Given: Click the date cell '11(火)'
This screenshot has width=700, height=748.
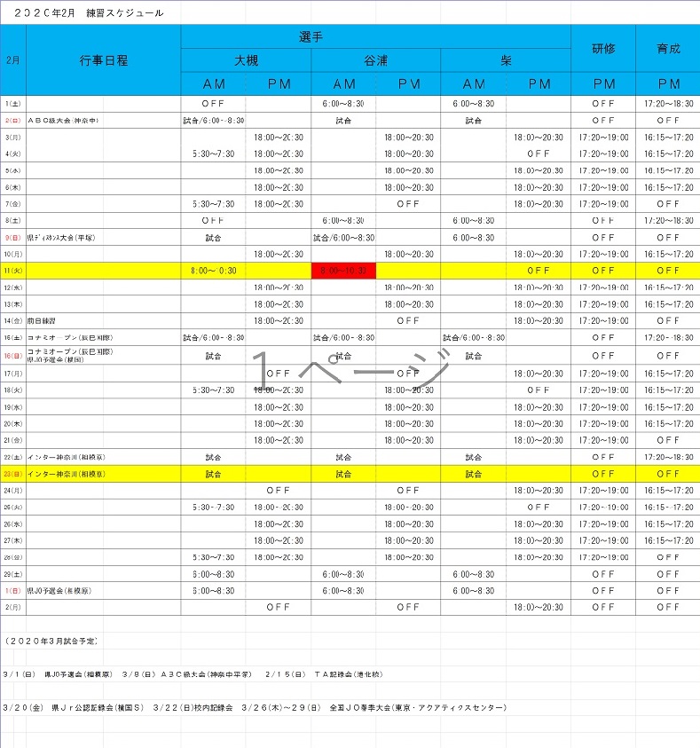Looking at the screenshot, I should [13, 271].
